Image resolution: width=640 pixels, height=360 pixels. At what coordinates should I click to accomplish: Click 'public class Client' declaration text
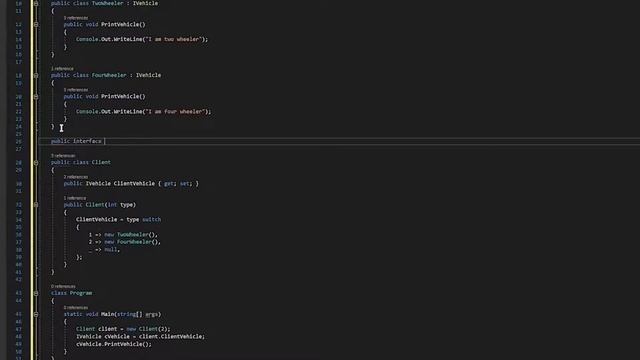pos(81,162)
